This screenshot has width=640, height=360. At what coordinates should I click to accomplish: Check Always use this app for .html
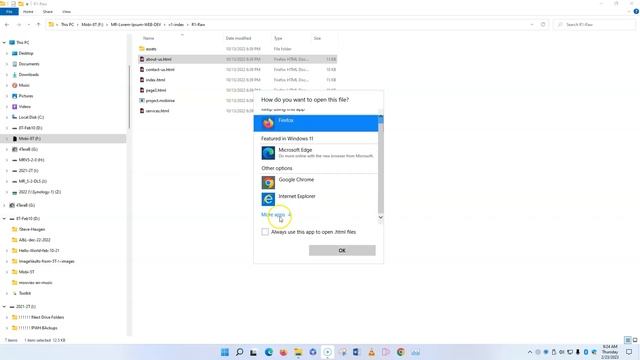click(x=265, y=232)
